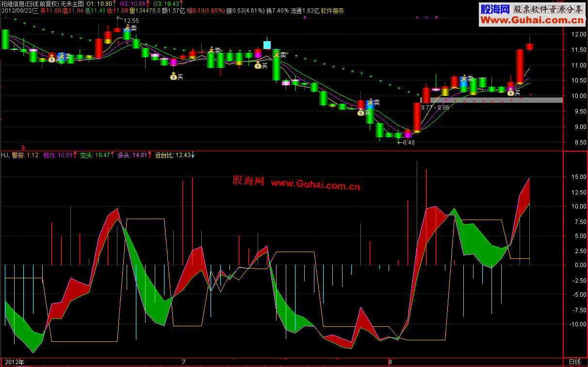Click the month 7 tick on time axis
This screenshot has height=367, width=588.
[184, 362]
